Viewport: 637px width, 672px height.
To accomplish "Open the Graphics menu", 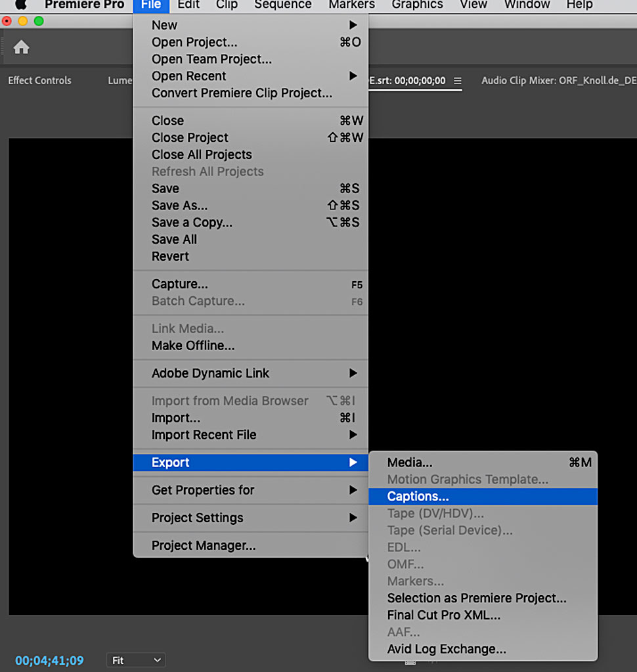I will pyautogui.click(x=417, y=5).
